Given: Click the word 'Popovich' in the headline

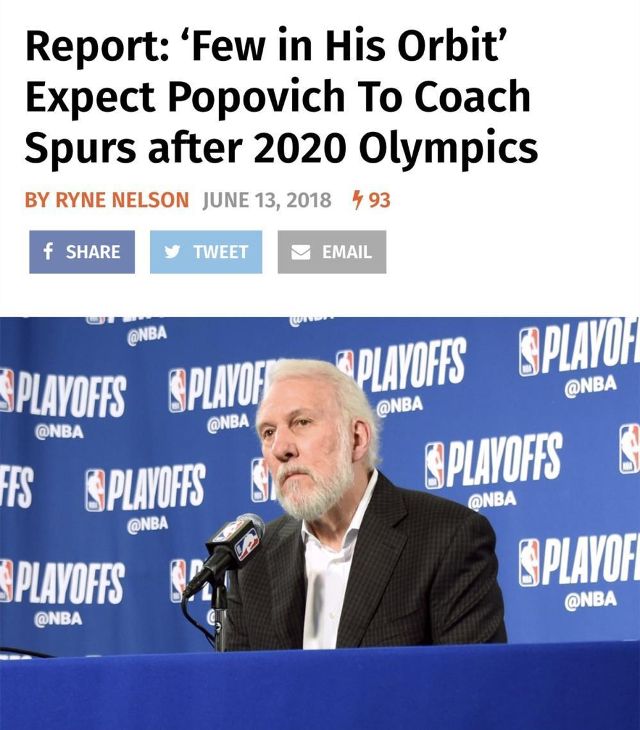Looking at the screenshot, I should 256,96.
